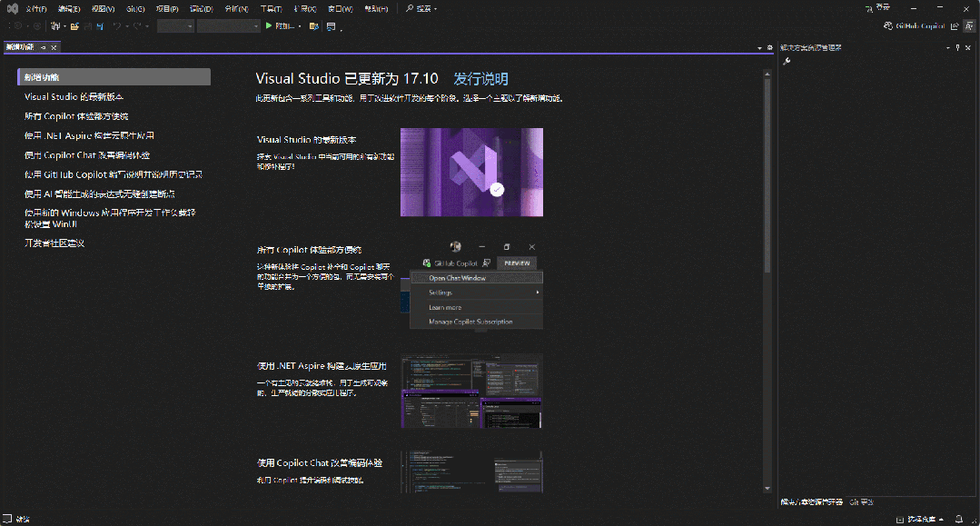Viewport: 980px width, 526px height.
Task: Close the Solution Explorer panel
Action: pyautogui.click(x=968, y=47)
